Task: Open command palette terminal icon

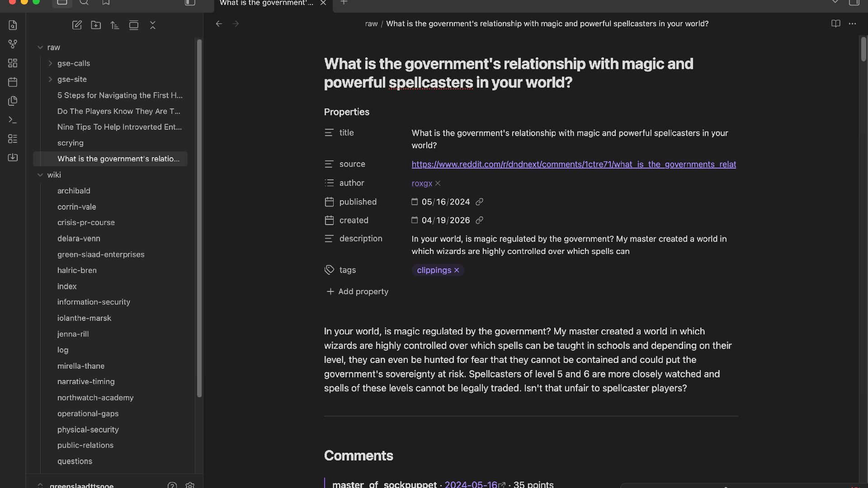Action: click(x=13, y=120)
